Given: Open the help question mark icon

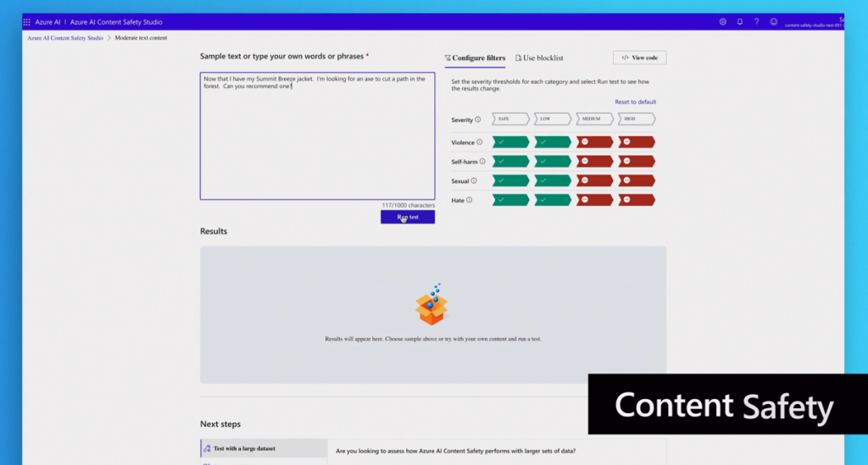Looking at the screenshot, I should (756, 22).
